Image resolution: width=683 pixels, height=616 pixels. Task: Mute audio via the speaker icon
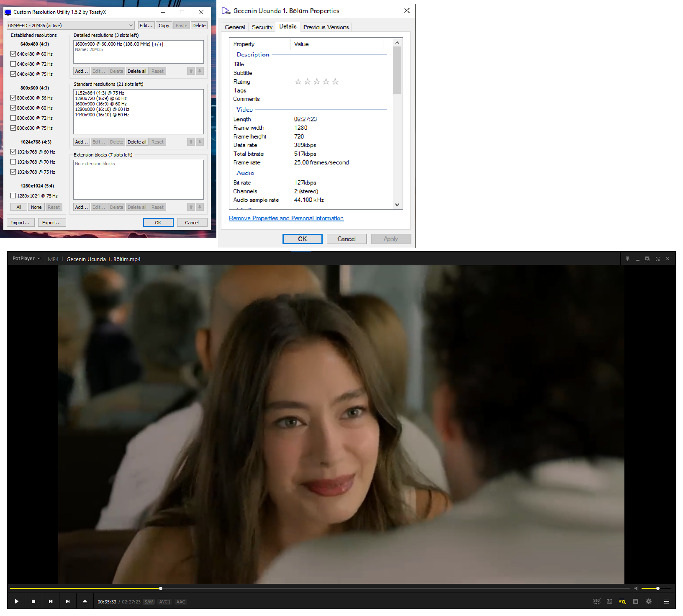[x=637, y=588]
